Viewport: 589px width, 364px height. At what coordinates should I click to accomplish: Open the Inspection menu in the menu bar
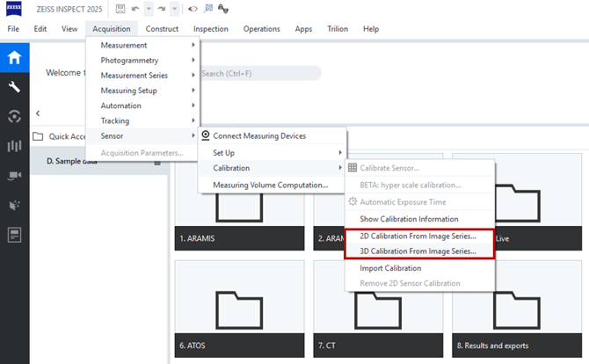pyautogui.click(x=210, y=29)
